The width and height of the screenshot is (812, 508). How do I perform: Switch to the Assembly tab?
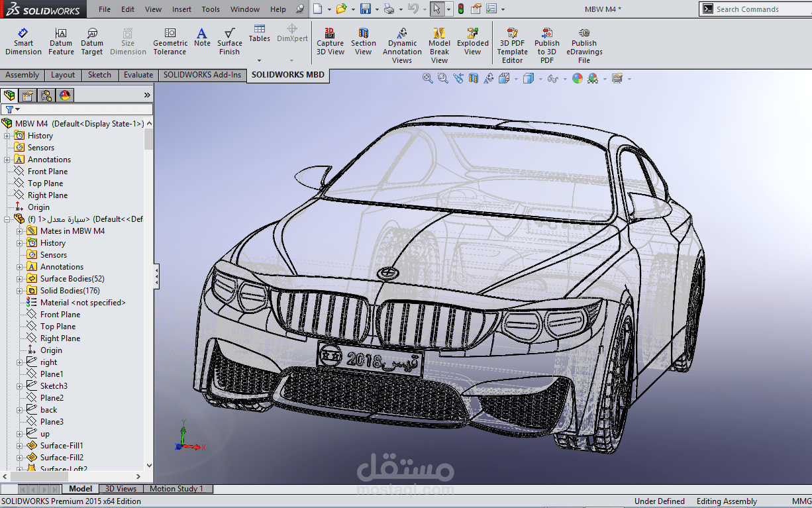[23, 75]
